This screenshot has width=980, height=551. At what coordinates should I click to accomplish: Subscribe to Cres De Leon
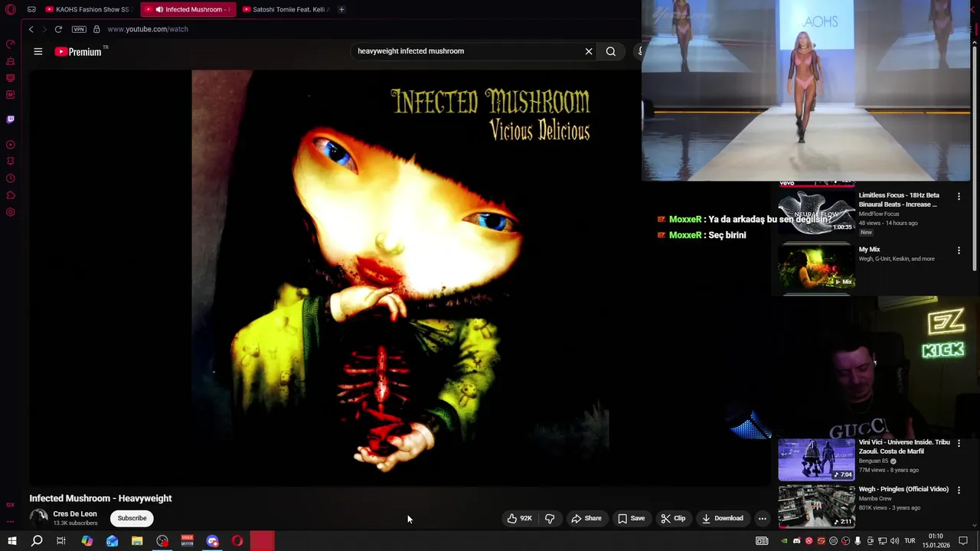(132, 518)
